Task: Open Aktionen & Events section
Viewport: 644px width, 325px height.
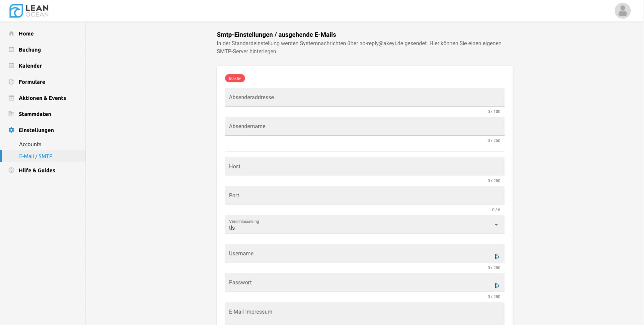Action: click(x=42, y=98)
